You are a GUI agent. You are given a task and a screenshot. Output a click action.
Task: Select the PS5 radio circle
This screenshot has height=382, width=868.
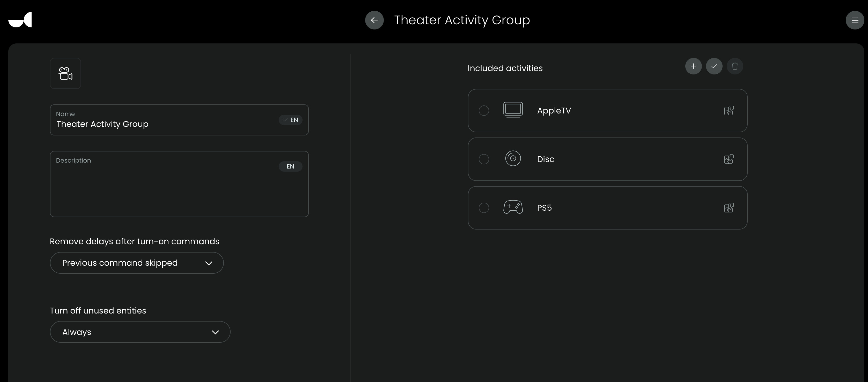[484, 208]
